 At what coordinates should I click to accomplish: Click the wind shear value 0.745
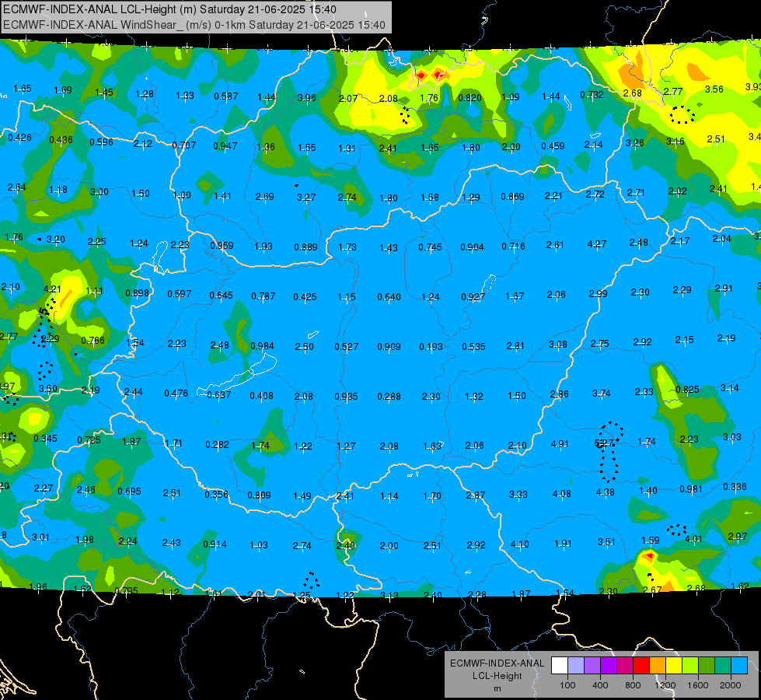[x=430, y=247]
